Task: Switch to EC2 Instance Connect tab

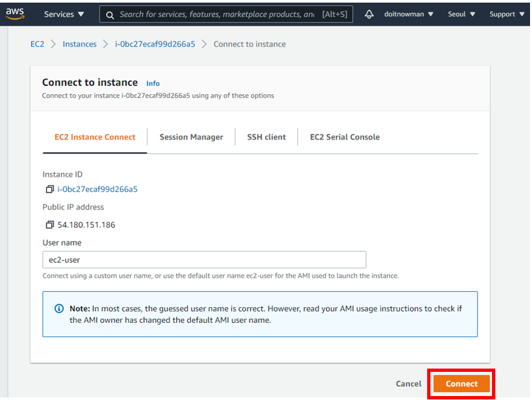Action: [x=94, y=137]
